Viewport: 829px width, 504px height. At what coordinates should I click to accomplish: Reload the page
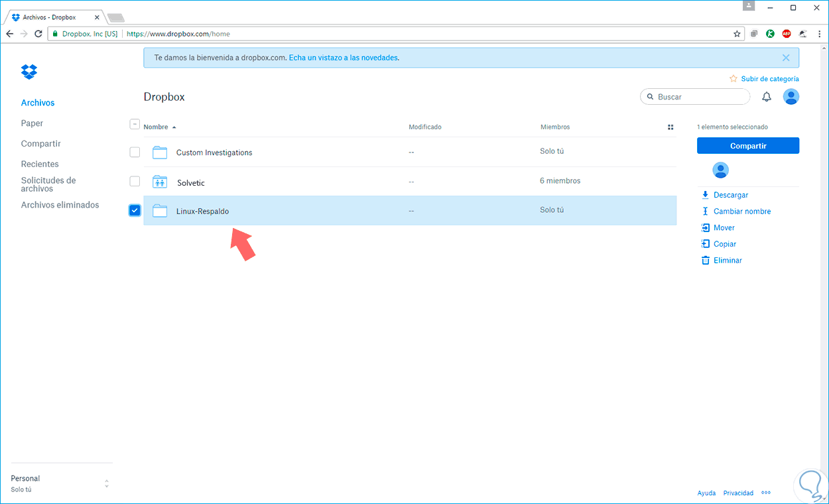tap(38, 34)
